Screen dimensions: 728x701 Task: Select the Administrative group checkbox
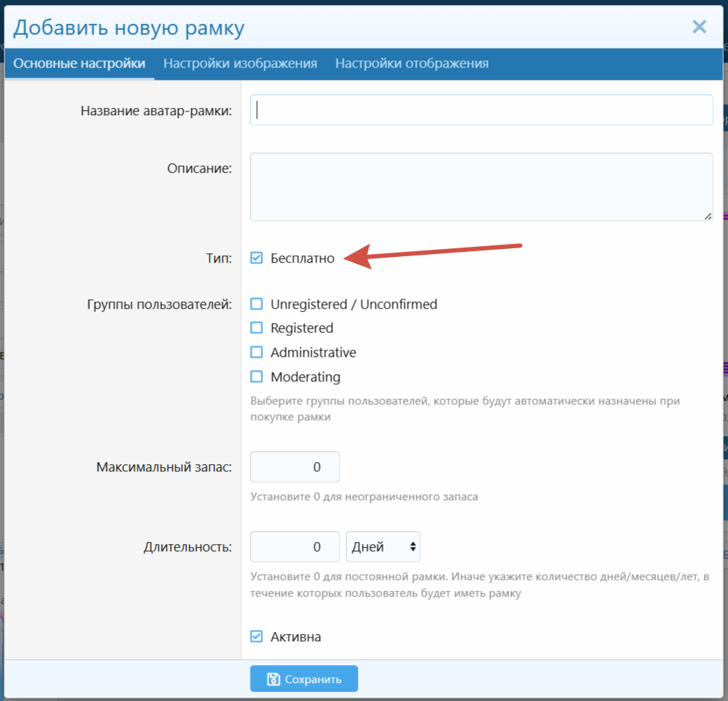click(x=256, y=352)
